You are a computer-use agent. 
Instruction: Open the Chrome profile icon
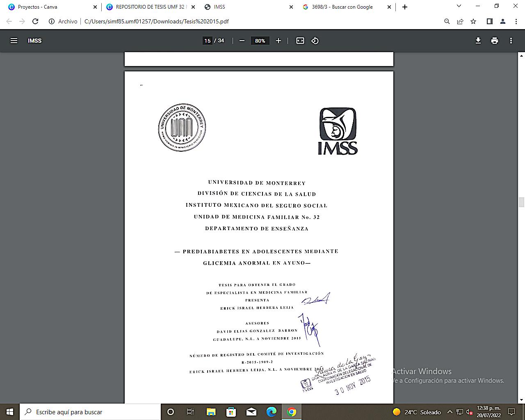503,21
